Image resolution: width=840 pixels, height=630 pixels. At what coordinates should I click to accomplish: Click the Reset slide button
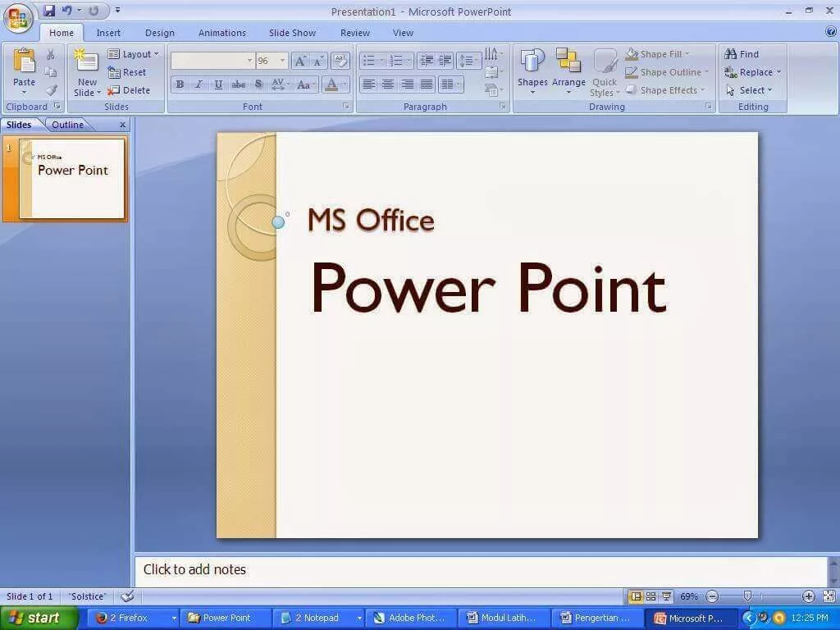[127, 72]
